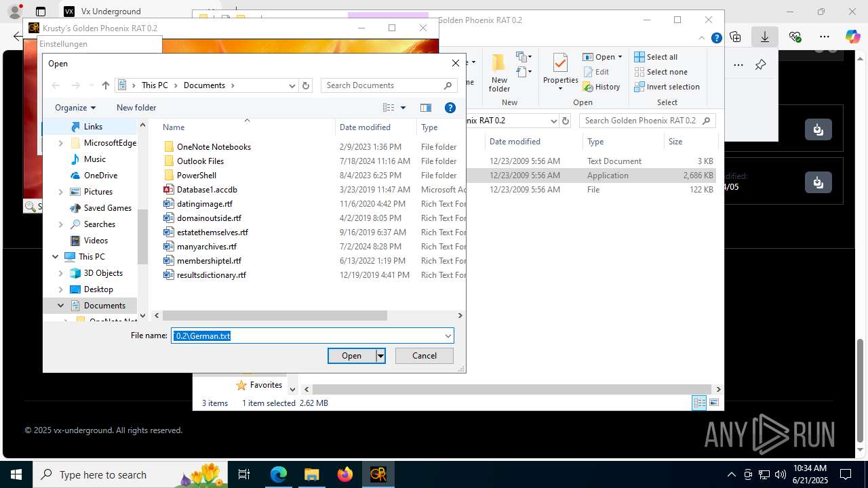Switch Explorer to large icons view in the status bar
This screenshot has height=488, width=868.
click(x=714, y=403)
